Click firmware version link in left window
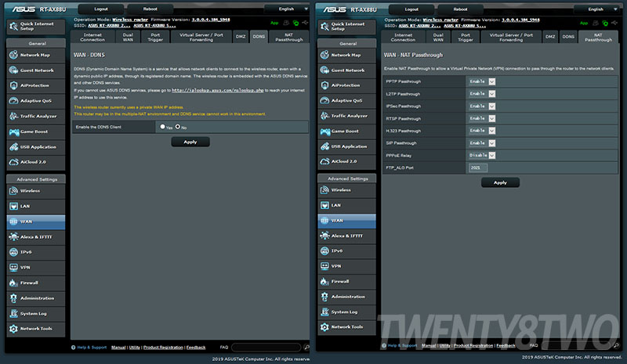Image resolution: width=627 pixels, height=364 pixels. pyautogui.click(x=211, y=20)
